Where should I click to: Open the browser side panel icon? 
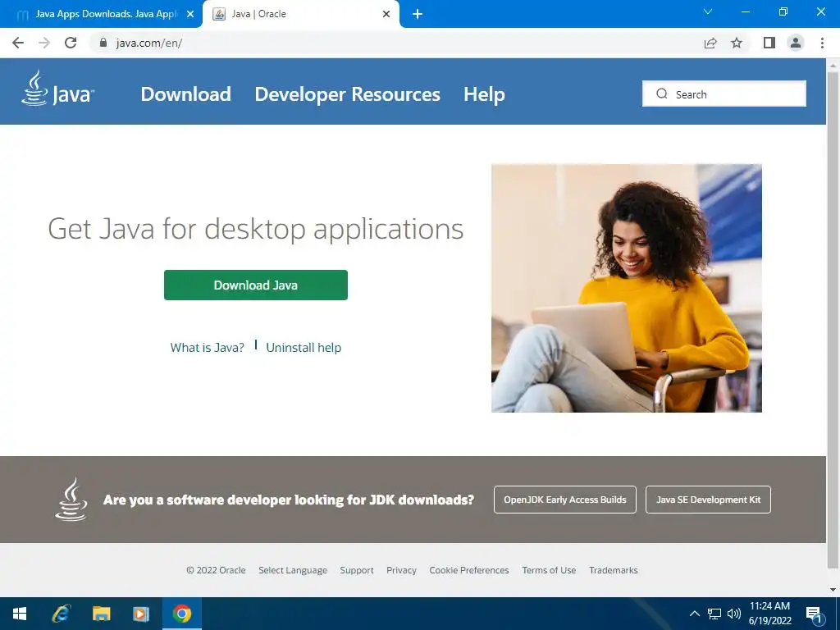tap(769, 43)
